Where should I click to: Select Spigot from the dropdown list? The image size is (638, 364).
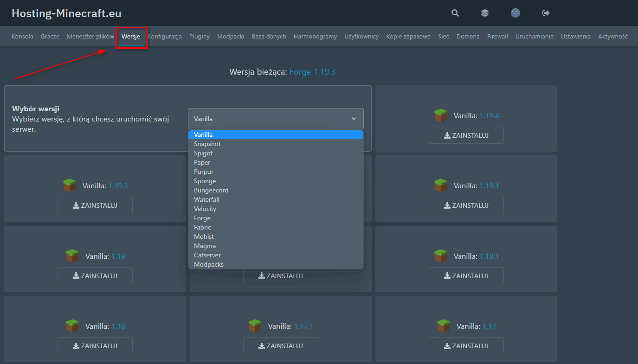[x=276, y=153]
